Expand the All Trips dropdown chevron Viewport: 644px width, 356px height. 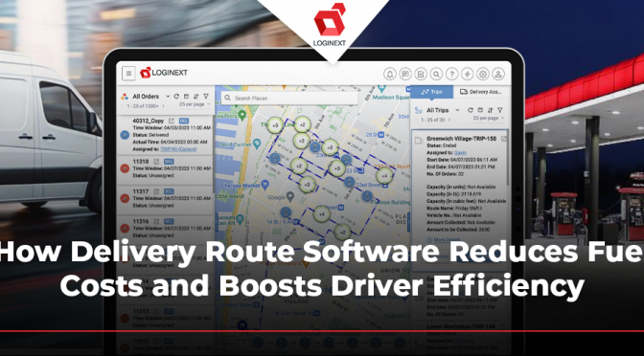(457, 110)
